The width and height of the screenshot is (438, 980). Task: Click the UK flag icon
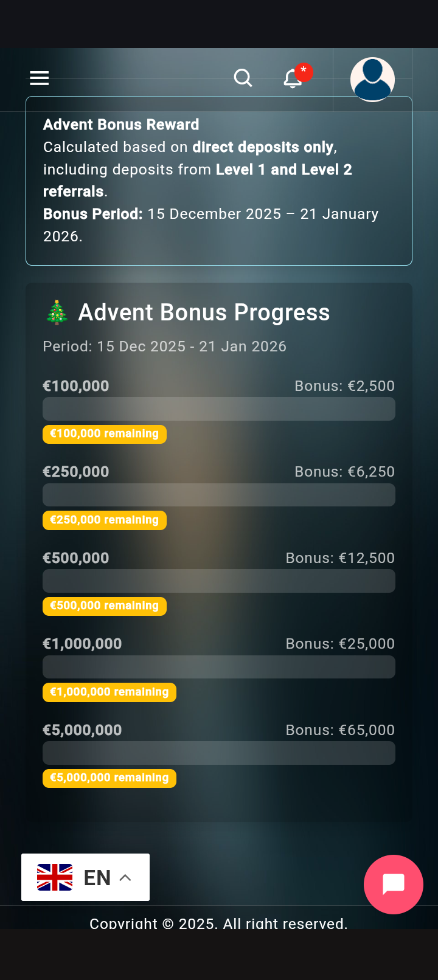(55, 877)
